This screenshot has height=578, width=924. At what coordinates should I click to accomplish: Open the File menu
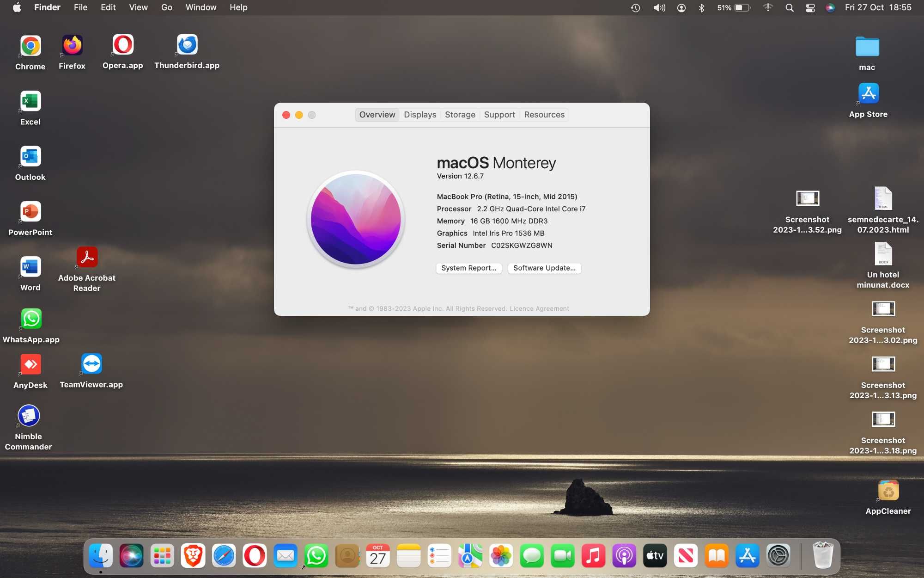81,7
